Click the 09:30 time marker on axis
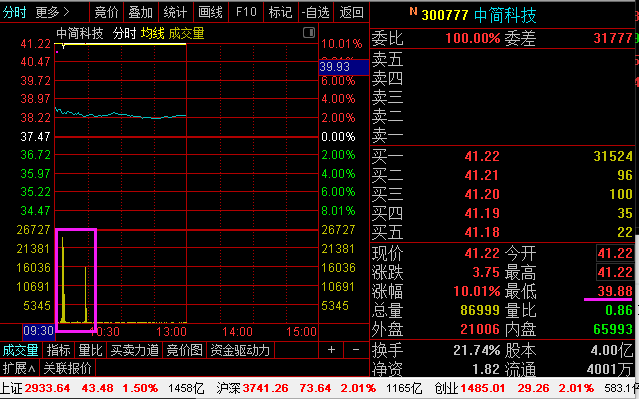Viewport: 639px width, 399px height. tap(38, 331)
